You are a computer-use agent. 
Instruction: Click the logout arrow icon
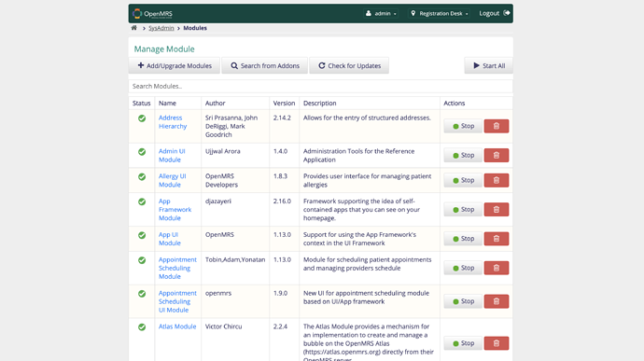pyautogui.click(x=507, y=13)
